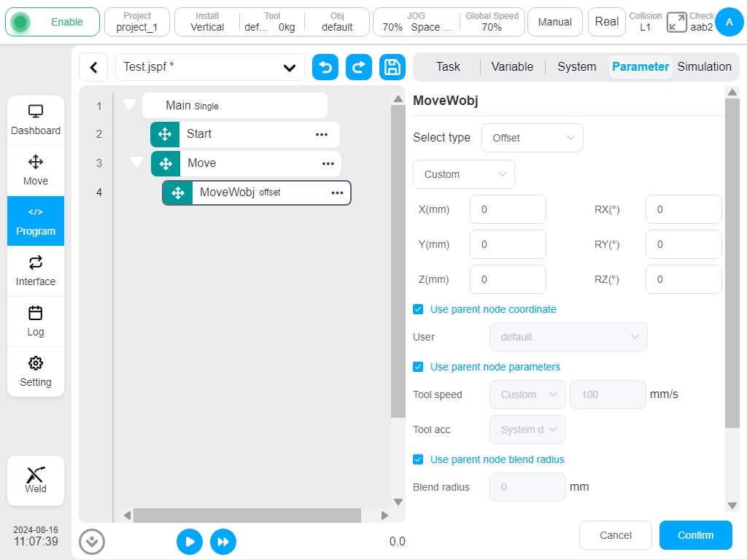Click the undo arrow icon
This screenshot has width=747, height=560.
point(325,67)
